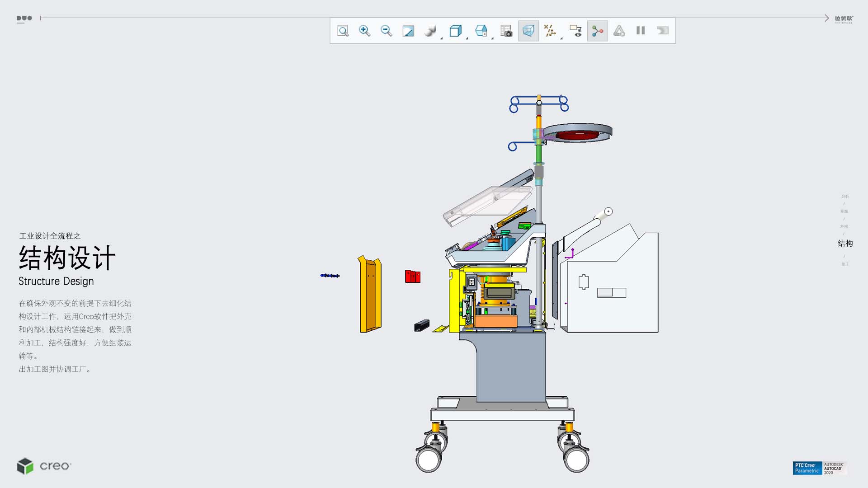Viewport: 868px width, 488px height.
Task: Select the 结构 navigation item
Action: pyautogui.click(x=845, y=243)
